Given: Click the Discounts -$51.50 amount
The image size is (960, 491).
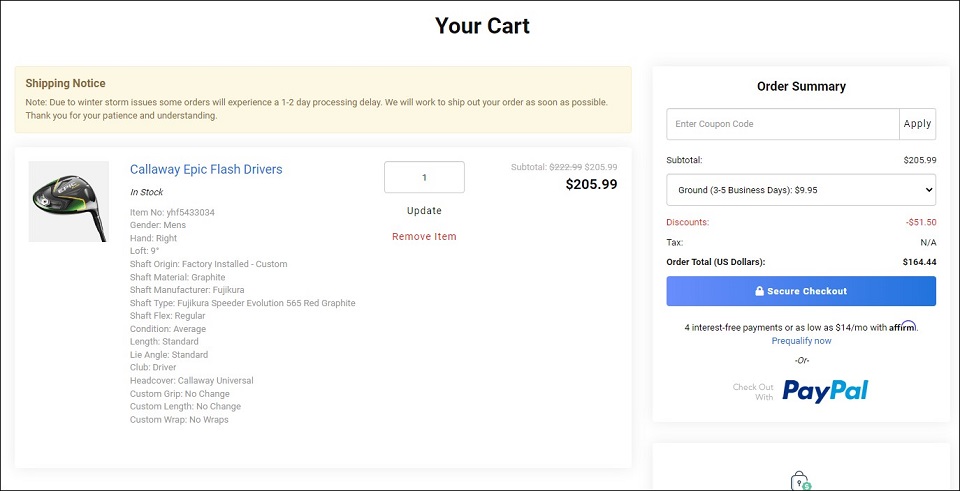Looking at the screenshot, I should pyautogui.click(x=921, y=222).
